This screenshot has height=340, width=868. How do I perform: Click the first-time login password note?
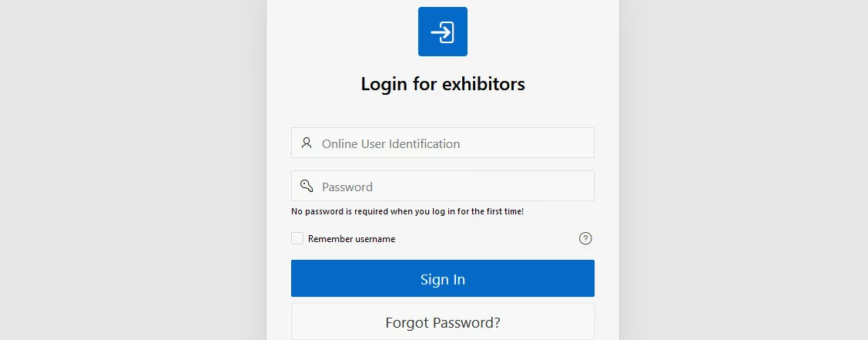tap(407, 211)
